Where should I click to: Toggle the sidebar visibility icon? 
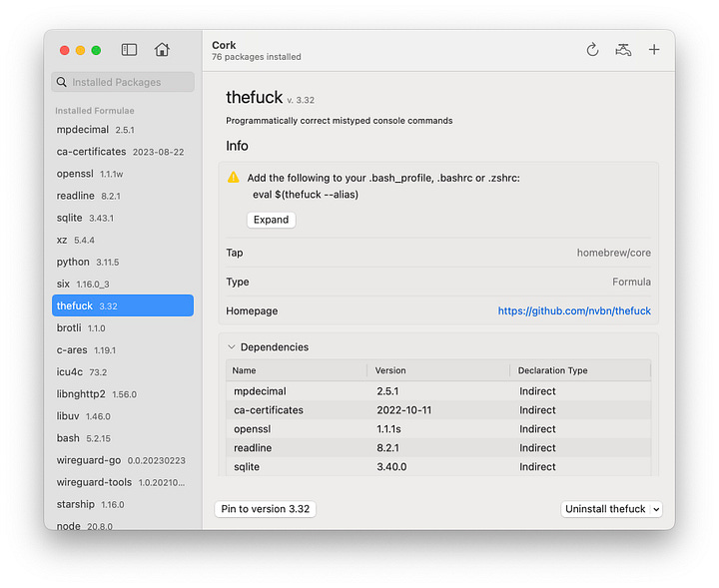(129, 50)
